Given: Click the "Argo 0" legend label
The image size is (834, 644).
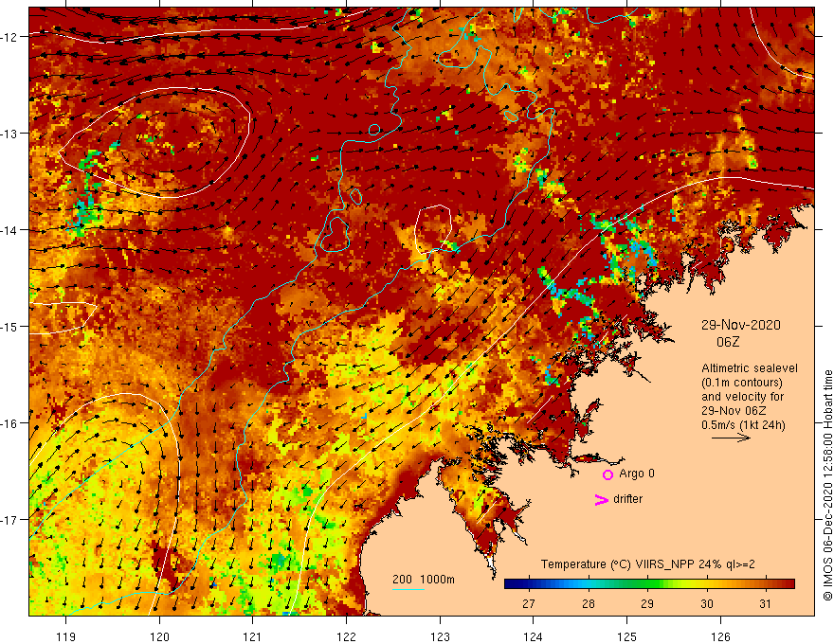Looking at the screenshot, I should coord(637,474).
